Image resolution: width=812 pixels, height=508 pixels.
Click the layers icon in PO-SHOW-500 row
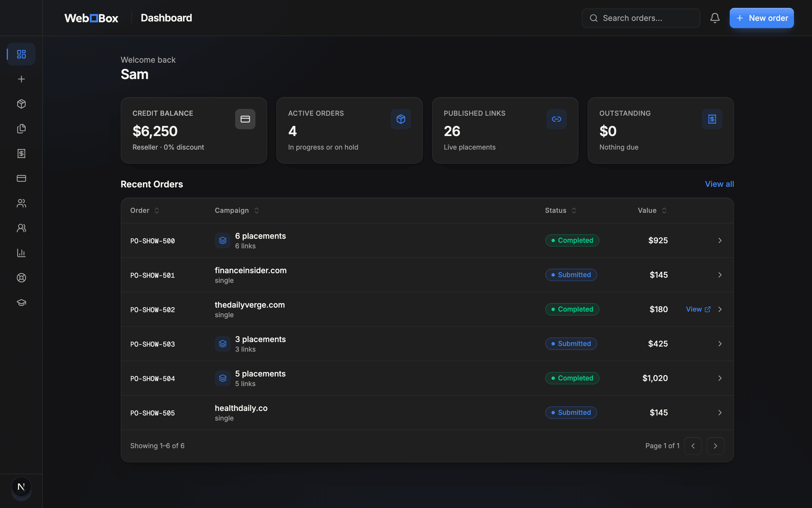[222, 240]
